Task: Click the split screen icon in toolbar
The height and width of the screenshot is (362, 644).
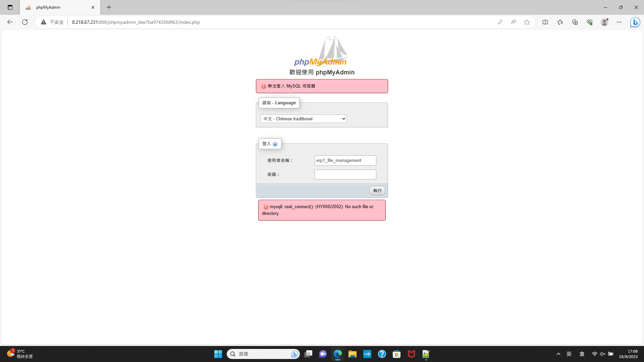Action: tap(545, 22)
